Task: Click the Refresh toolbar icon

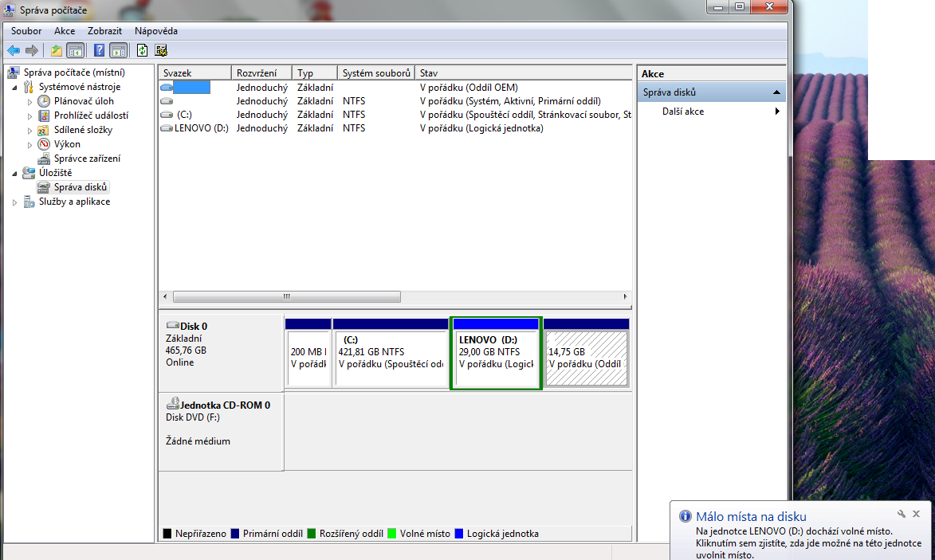Action: point(142,51)
